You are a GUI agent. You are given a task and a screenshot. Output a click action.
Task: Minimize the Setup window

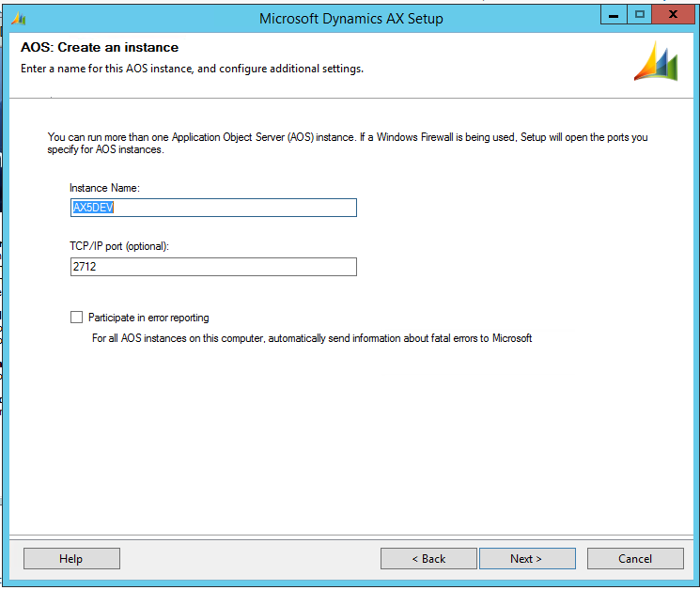tap(614, 15)
